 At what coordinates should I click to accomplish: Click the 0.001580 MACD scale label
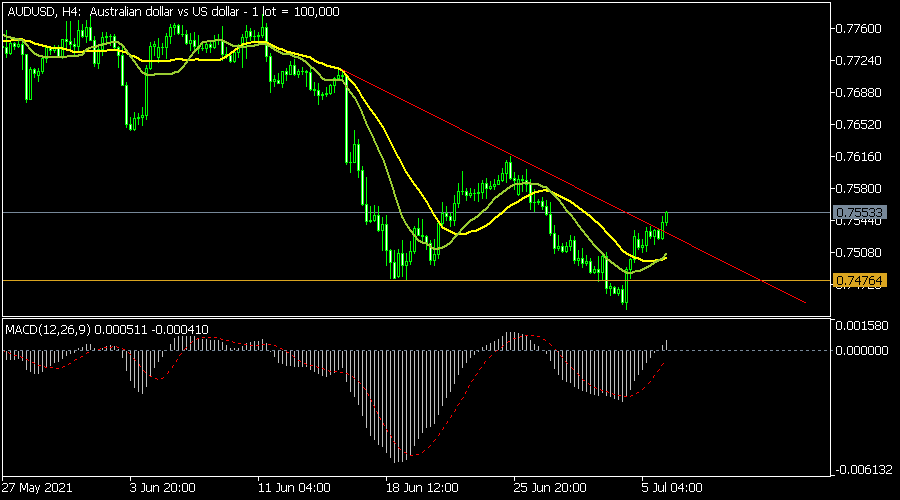(862, 326)
